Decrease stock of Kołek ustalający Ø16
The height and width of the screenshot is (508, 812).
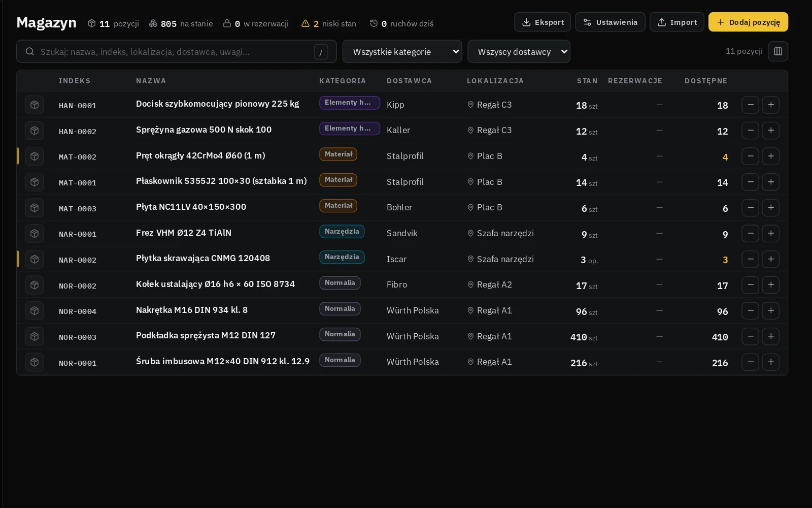click(751, 284)
